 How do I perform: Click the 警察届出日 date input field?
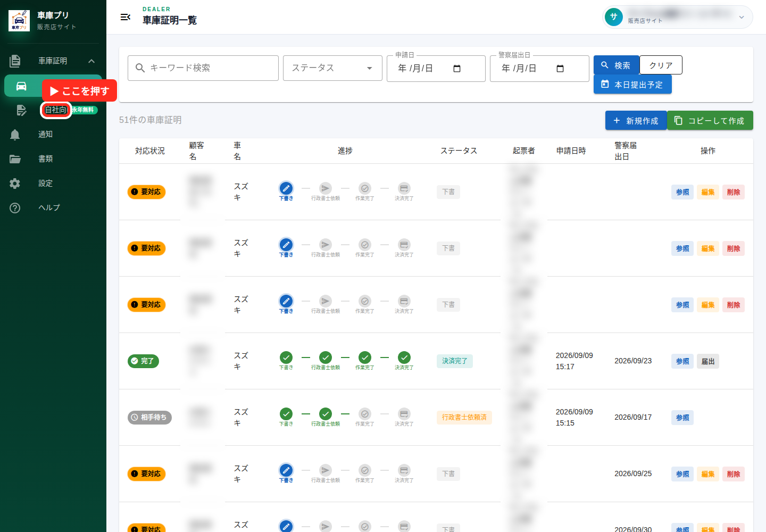point(539,69)
